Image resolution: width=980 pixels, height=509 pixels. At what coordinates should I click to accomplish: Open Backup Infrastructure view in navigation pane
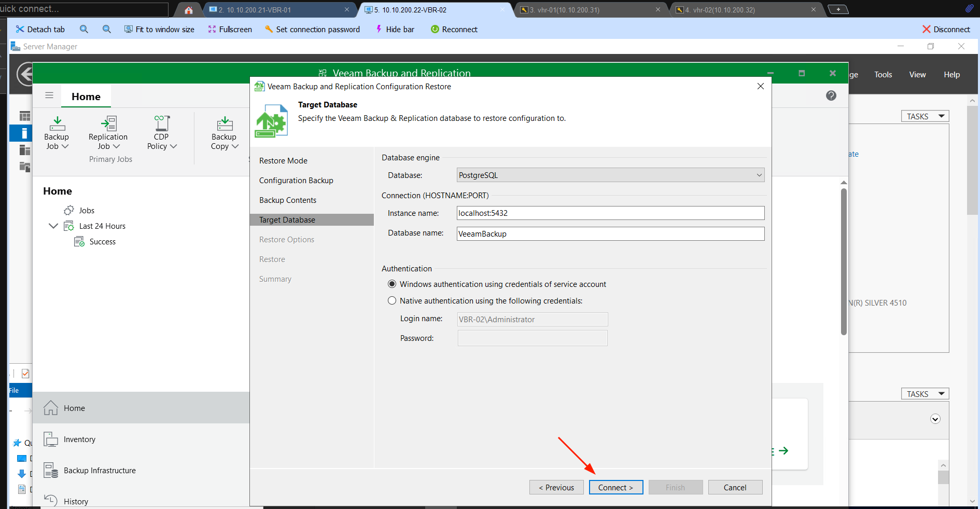(141, 470)
